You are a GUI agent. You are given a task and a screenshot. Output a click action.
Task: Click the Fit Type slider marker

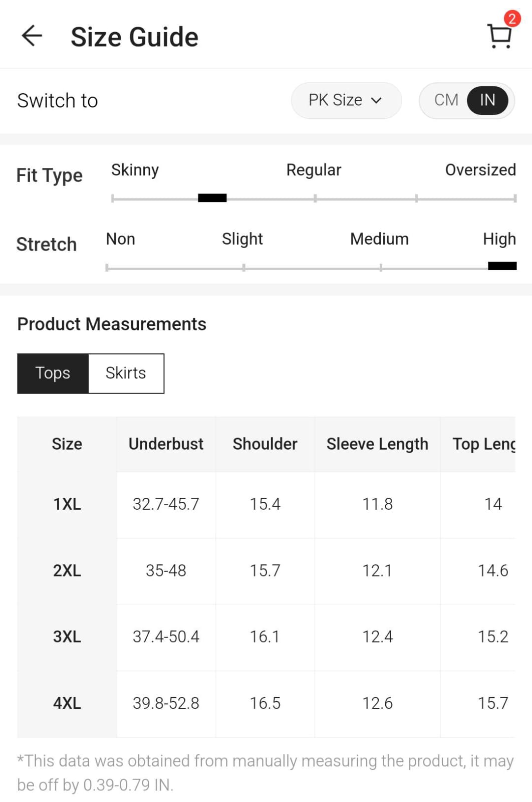212,198
